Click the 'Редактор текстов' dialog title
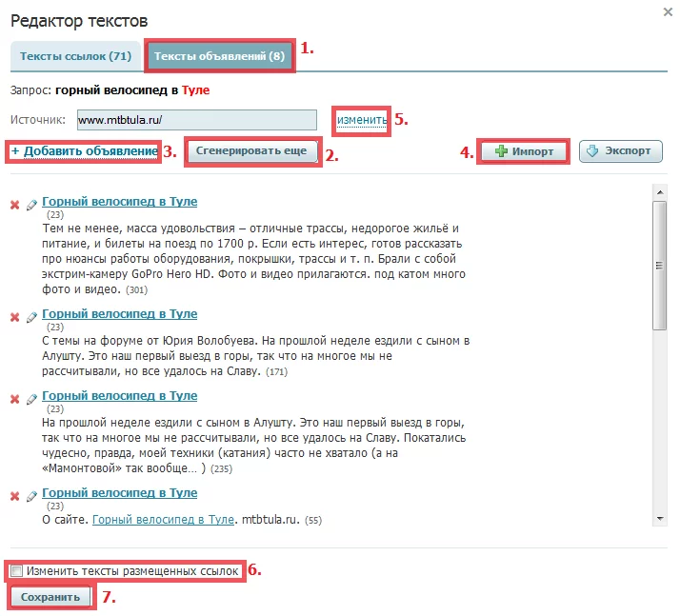 [x=79, y=21]
